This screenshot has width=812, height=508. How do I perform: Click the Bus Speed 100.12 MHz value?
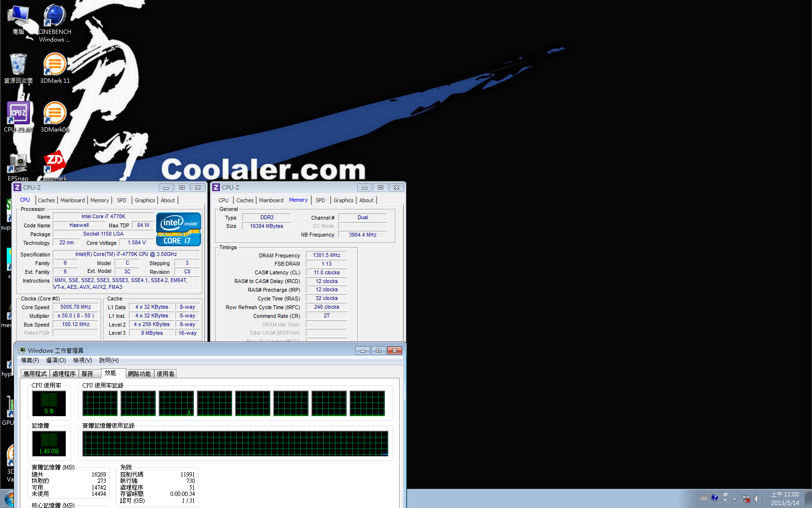[x=75, y=324]
